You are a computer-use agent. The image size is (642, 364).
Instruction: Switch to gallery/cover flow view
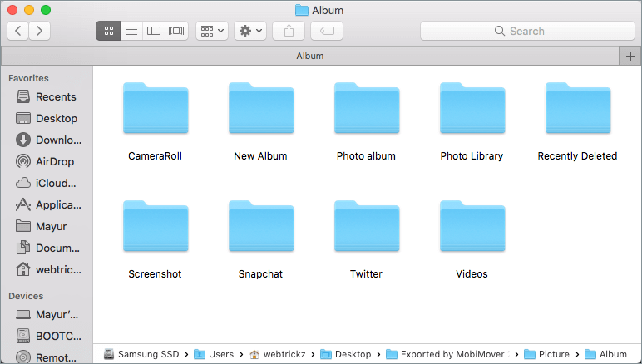tap(176, 31)
